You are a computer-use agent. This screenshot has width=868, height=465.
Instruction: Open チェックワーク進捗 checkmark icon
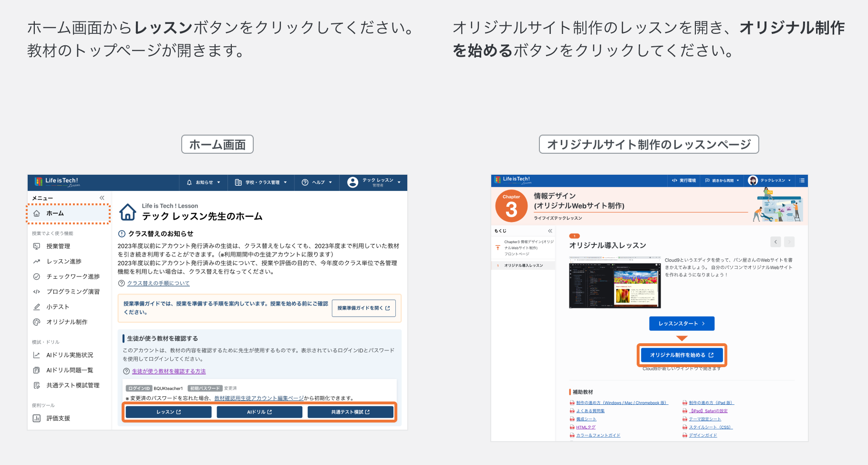[x=37, y=276]
